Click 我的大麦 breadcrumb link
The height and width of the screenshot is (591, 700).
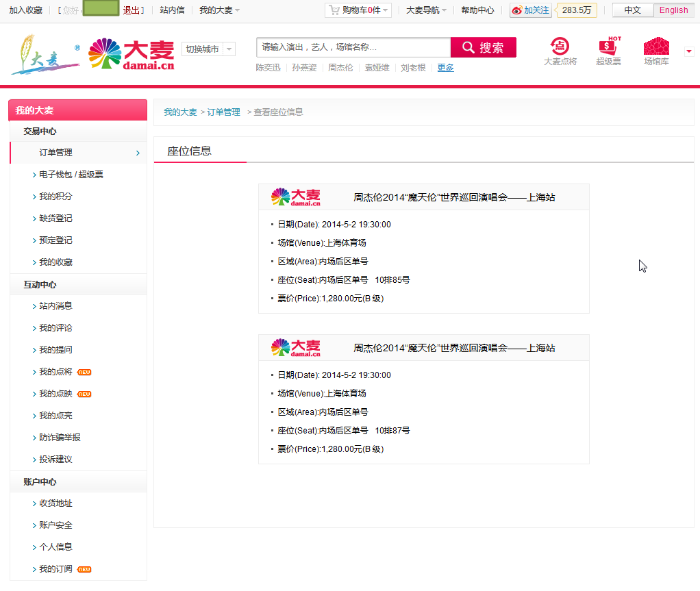click(x=180, y=112)
